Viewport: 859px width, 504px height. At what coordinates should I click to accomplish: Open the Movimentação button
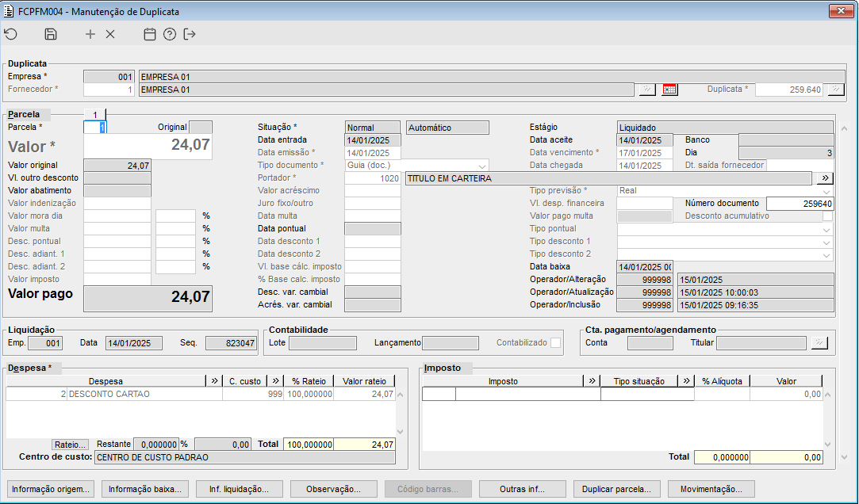tap(711, 489)
